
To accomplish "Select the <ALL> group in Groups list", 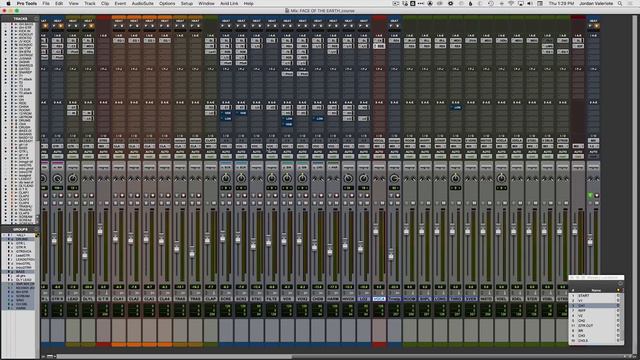I will [20, 235].
